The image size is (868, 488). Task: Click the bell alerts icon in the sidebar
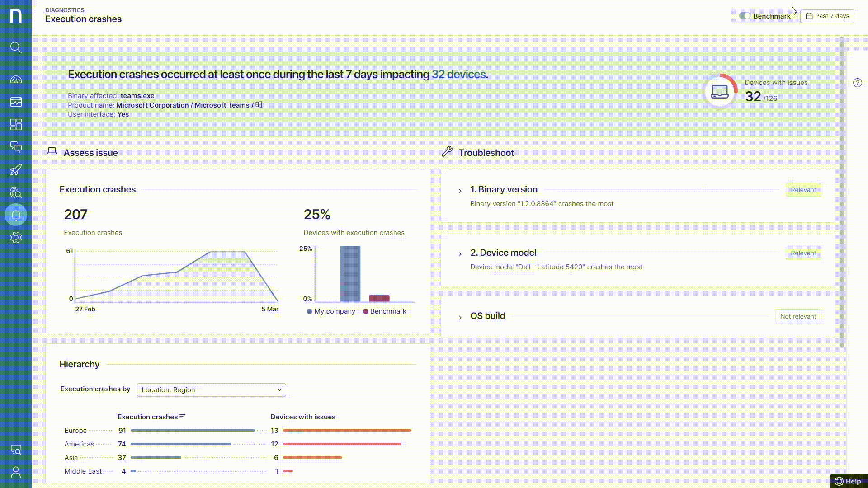coord(16,215)
